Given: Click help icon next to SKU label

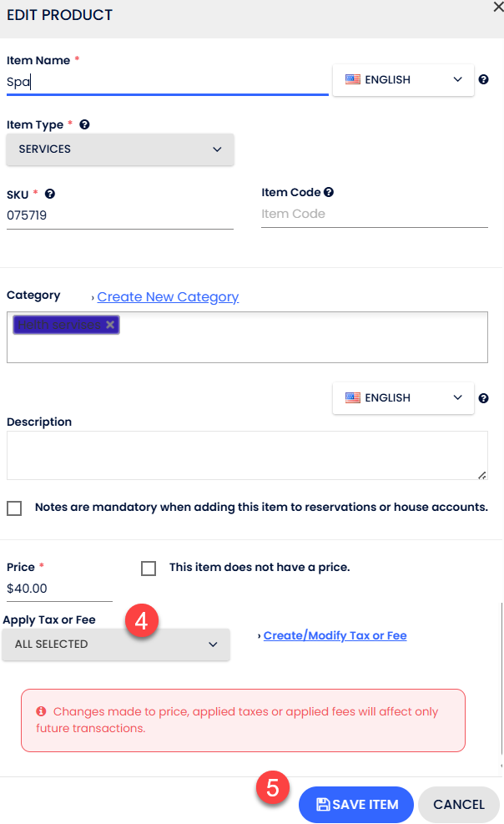Looking at the screenshot, I should 50,194.
